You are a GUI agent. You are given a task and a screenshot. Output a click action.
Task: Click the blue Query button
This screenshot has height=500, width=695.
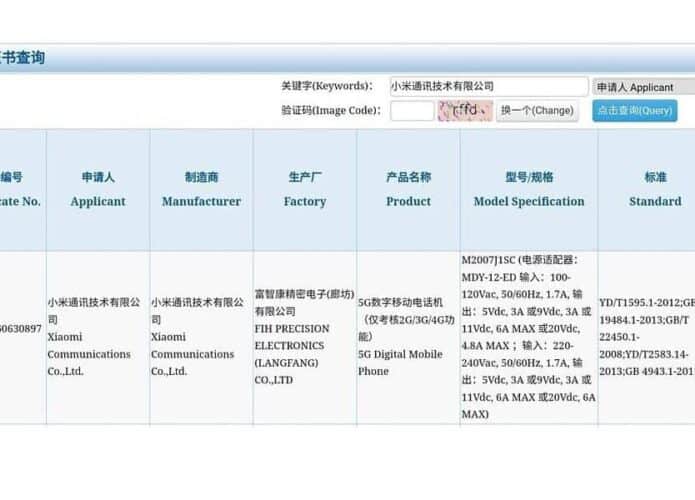click(x=635, y=111)
